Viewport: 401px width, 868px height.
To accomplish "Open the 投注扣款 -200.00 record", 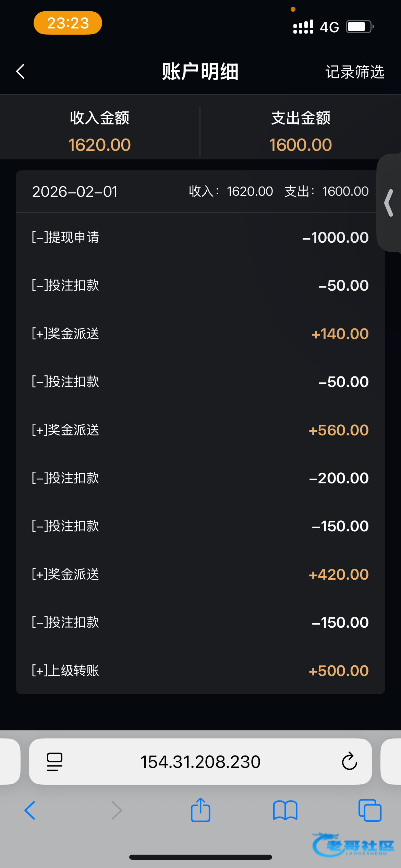I will (200, 478).
